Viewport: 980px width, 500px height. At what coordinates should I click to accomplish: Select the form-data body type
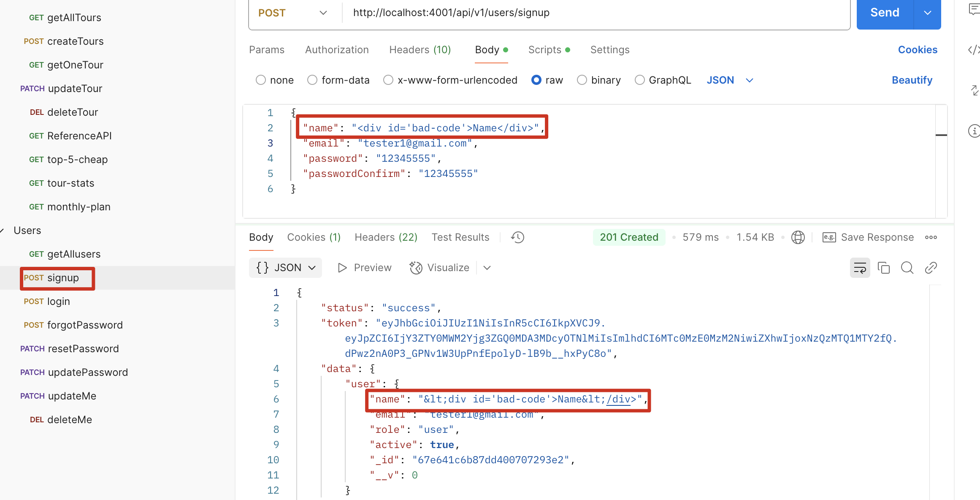click(x=312, y=80)
